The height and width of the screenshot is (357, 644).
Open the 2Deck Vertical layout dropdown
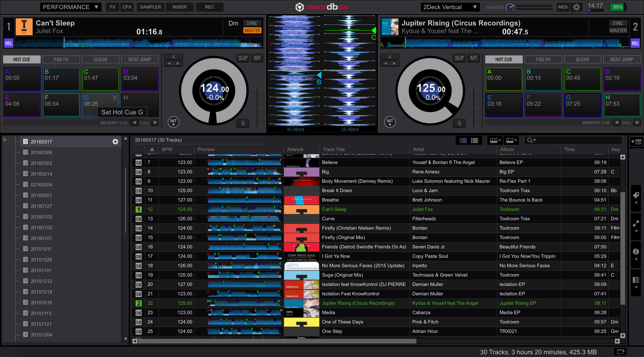[x=450, y=7]
